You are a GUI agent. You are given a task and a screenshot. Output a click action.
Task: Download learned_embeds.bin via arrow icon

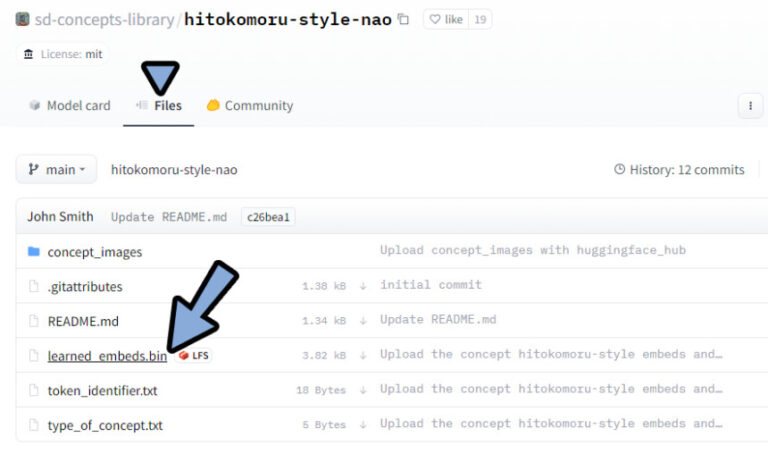(363, 355)
